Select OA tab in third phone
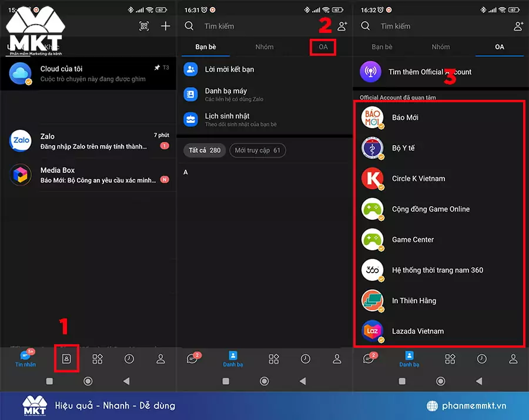 click(x=500, y=47)
